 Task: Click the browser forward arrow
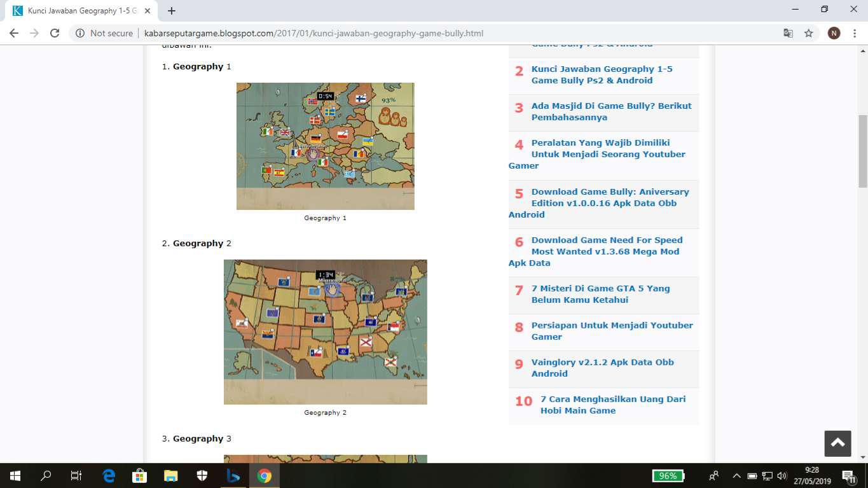pos(34,33)
